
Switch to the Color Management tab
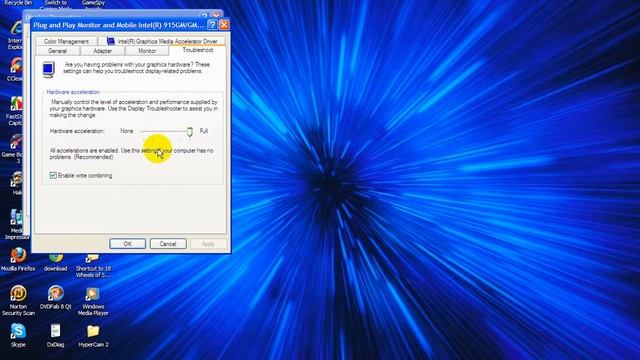click(66, 41)
